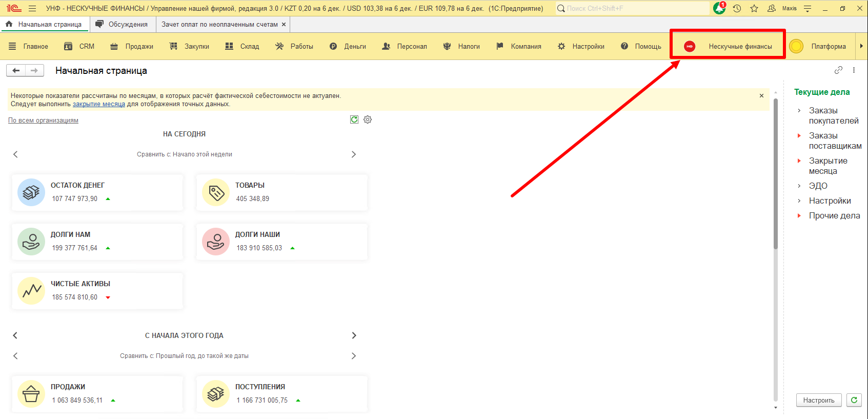Click the value 107 747 973,90
Image resolution: width=868 pixels, height=419 pixels.
(x=74, y=198)
